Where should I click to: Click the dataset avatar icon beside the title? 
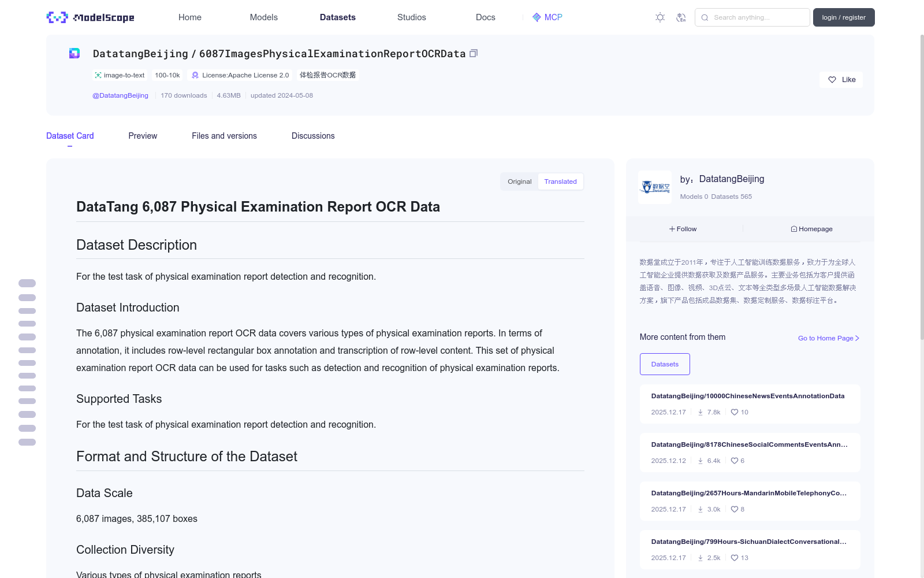[74, 53]
